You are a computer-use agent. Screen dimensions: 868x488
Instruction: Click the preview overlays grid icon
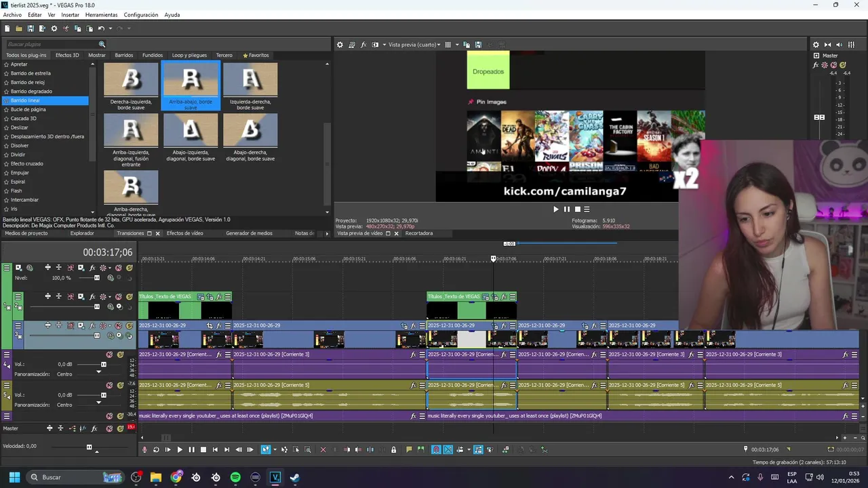448,45
